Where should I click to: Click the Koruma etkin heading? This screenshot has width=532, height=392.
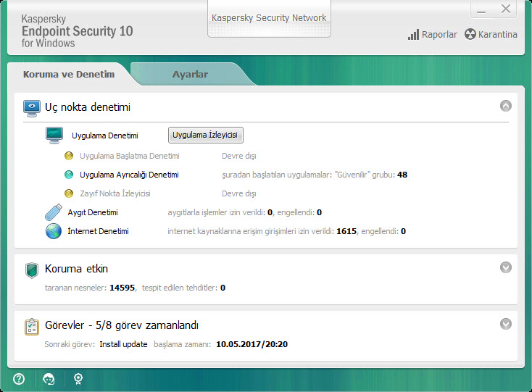(x=76, y=269)
